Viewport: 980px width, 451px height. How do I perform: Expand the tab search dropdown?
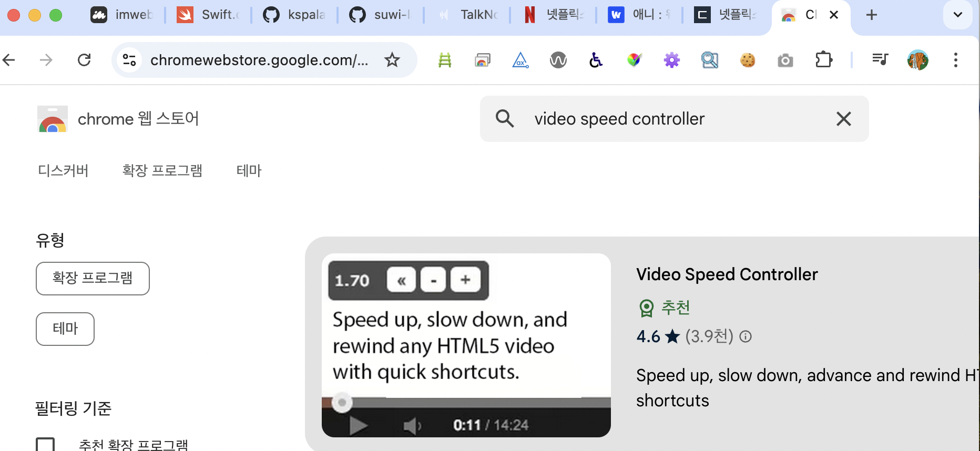[x=958, y=15]
